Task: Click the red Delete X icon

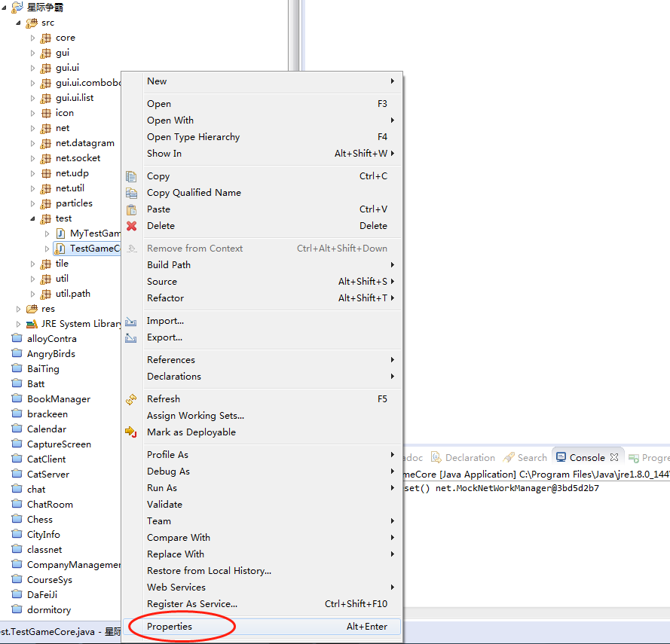Action: click(133, 225)
